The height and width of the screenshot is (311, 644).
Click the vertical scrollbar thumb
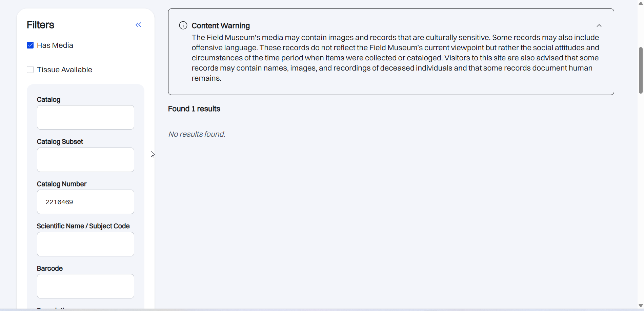640,70
